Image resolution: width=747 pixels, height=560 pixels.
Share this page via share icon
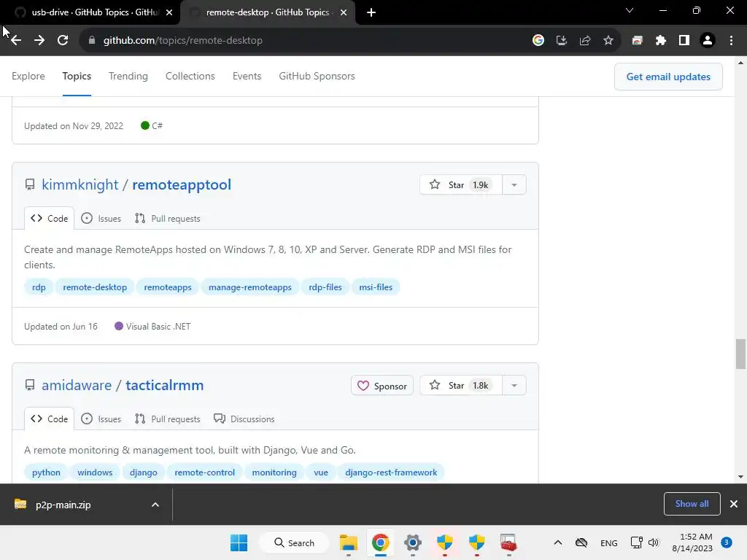[585, 41]
